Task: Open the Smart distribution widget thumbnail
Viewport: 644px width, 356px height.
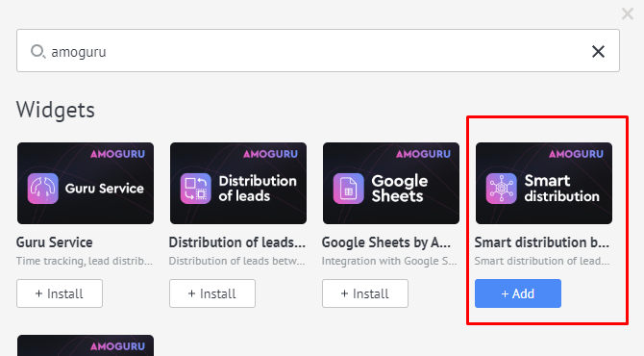Action: 544,184
